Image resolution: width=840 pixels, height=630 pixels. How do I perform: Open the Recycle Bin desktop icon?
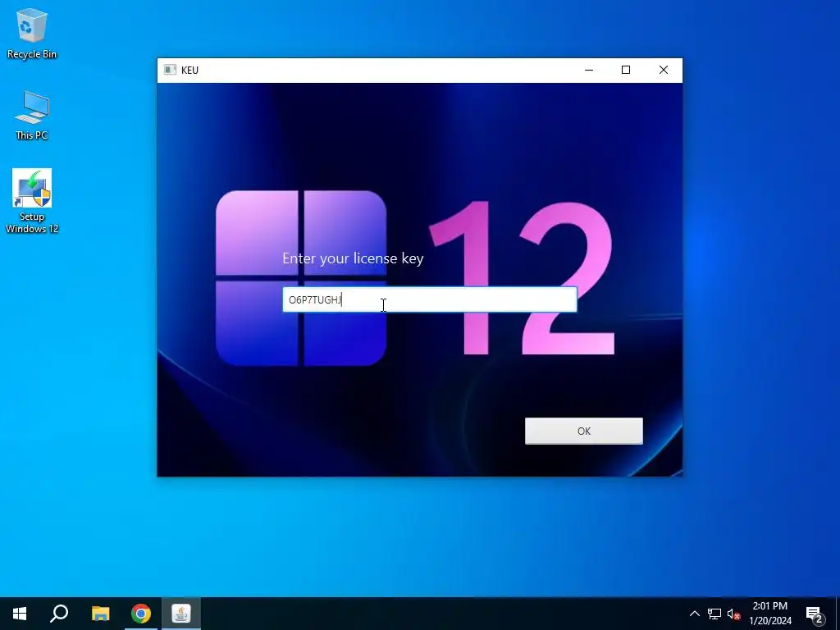32,33
